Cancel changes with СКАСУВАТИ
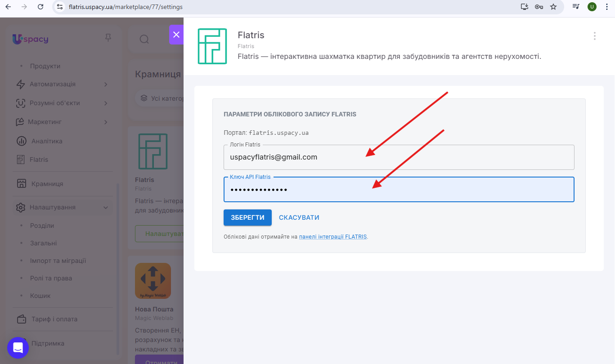Viewport: 615px width, 364px height. click(299, 218)
